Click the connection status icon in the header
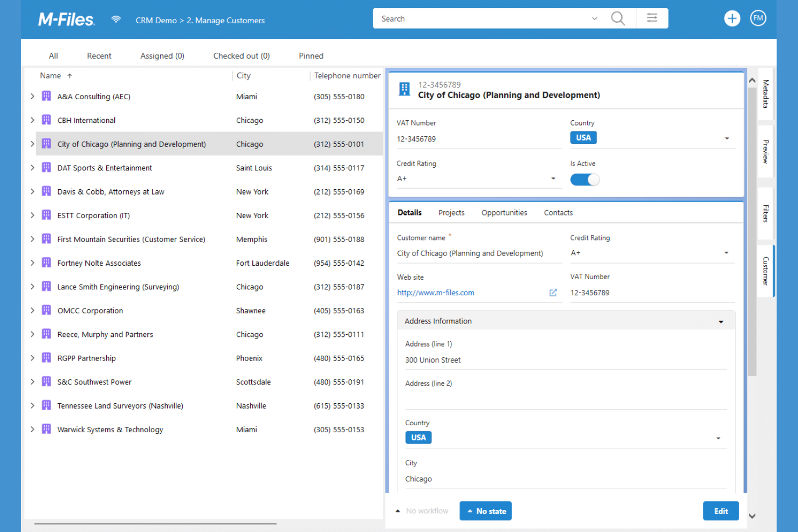 pos(116,18)
